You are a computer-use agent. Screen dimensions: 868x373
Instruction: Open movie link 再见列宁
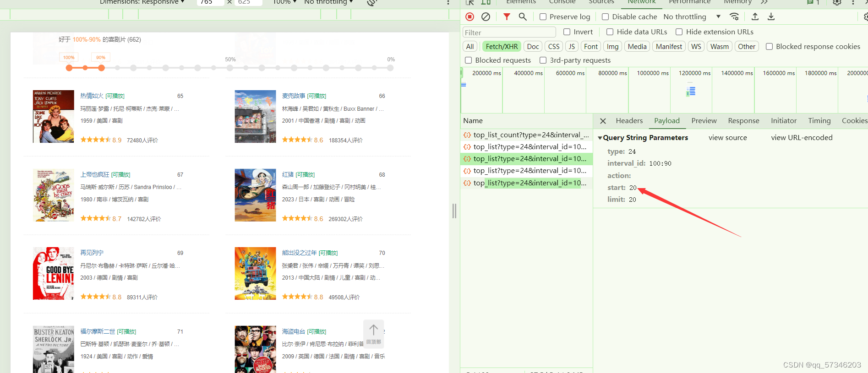tap(92, 253)
